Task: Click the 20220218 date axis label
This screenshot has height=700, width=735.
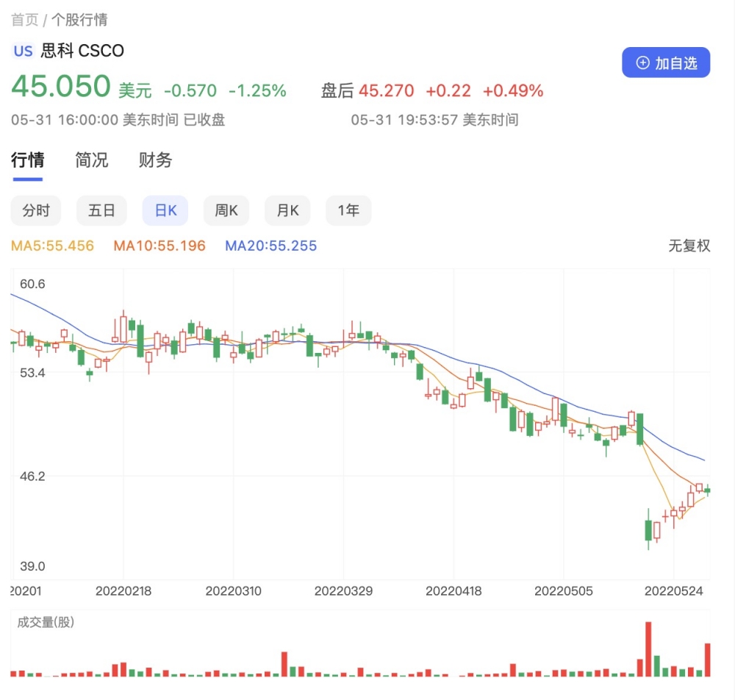Action: tap(123, 590)
